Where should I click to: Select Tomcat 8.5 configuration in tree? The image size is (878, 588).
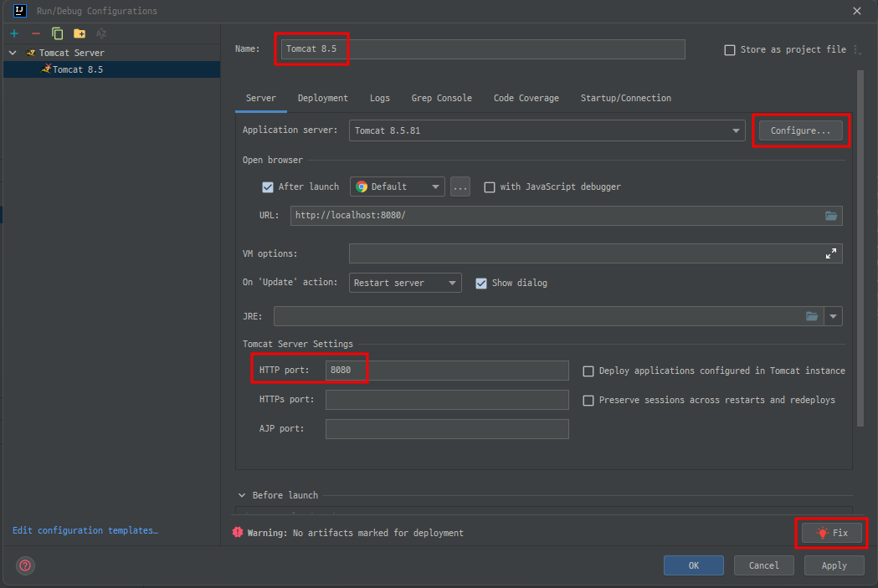pos(111,69)
